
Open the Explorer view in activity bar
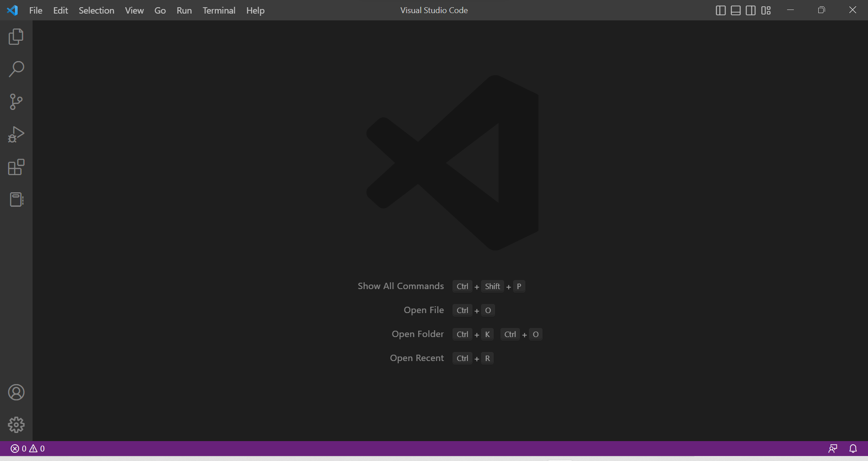click(16, 37)
